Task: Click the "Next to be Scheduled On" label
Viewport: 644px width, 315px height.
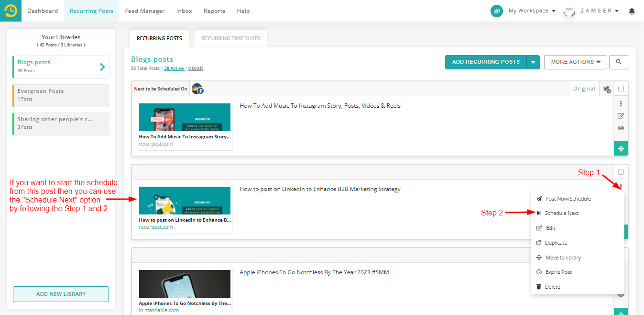Action: pos(161,89)
